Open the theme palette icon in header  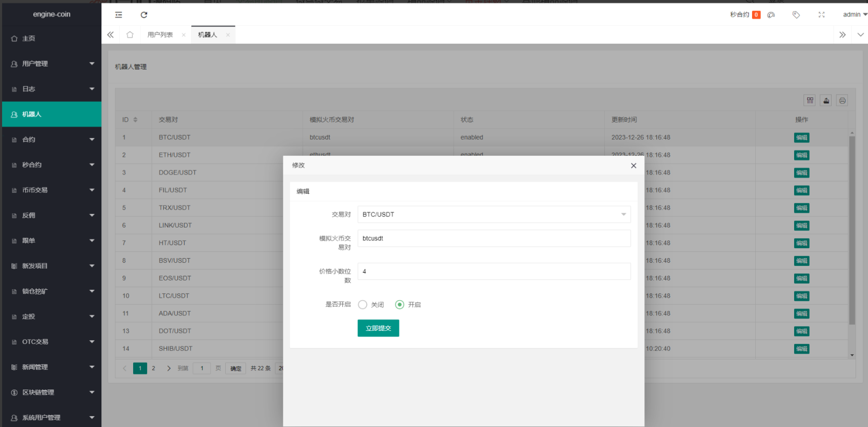[x=771, y=15]
